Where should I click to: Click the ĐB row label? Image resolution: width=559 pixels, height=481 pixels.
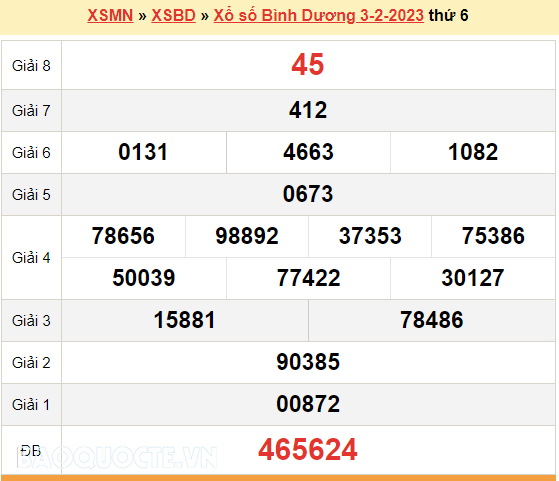(31, 451)
